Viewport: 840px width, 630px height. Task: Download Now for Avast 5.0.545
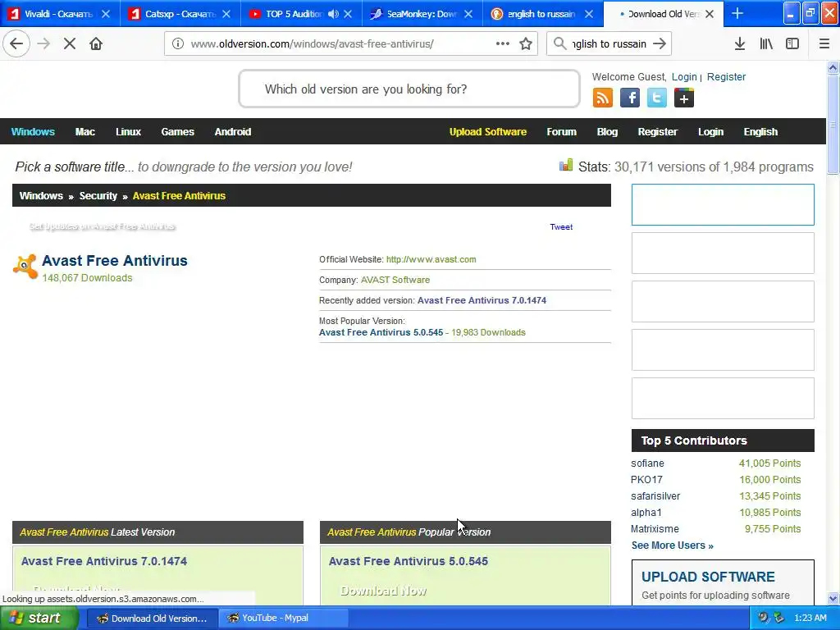[384, 591]
